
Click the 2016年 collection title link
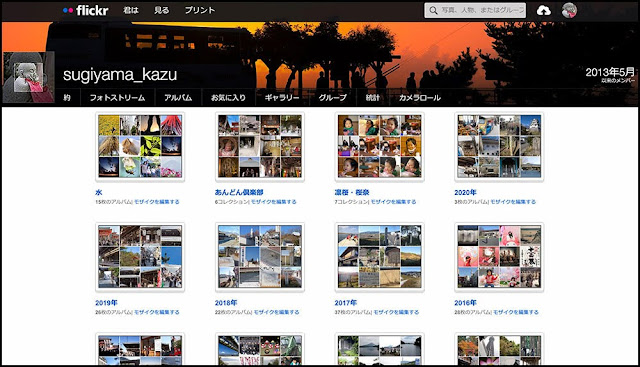(x=465, y=303)
